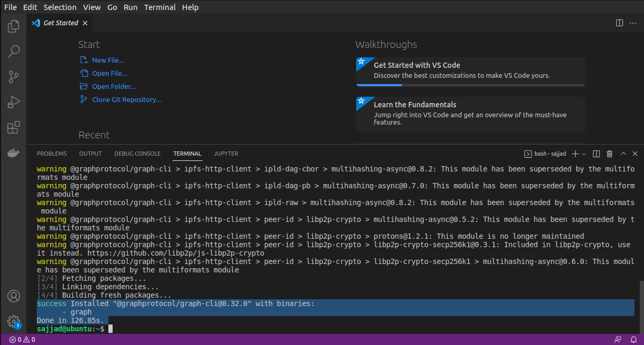Expand the launch profile dropdown arrow

[584, 154]
